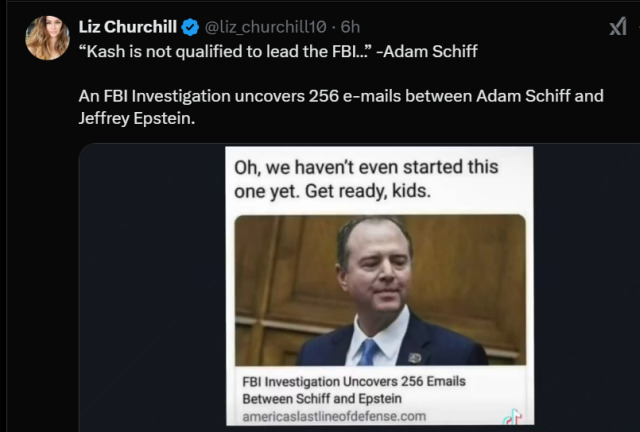Click the Grok icon on the tweet
This screenshot has height=432, width=640.
pyautogui.click(x=617, y=28)
